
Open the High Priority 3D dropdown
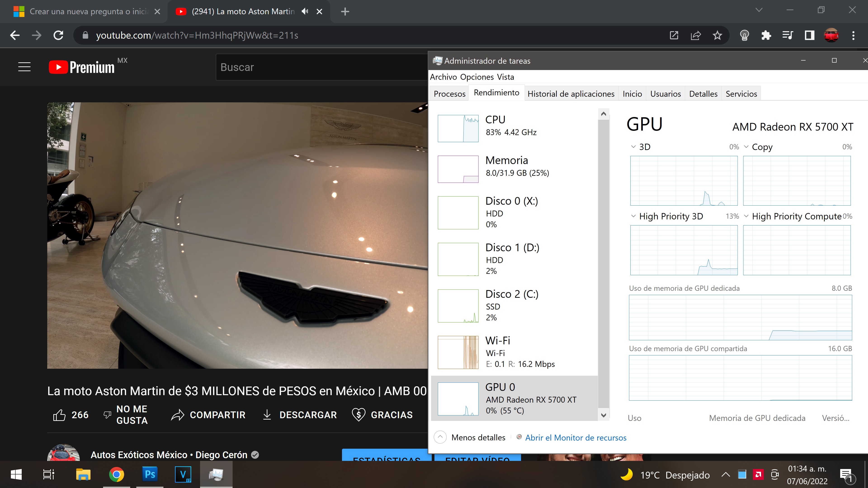click(x=633, y=216)
